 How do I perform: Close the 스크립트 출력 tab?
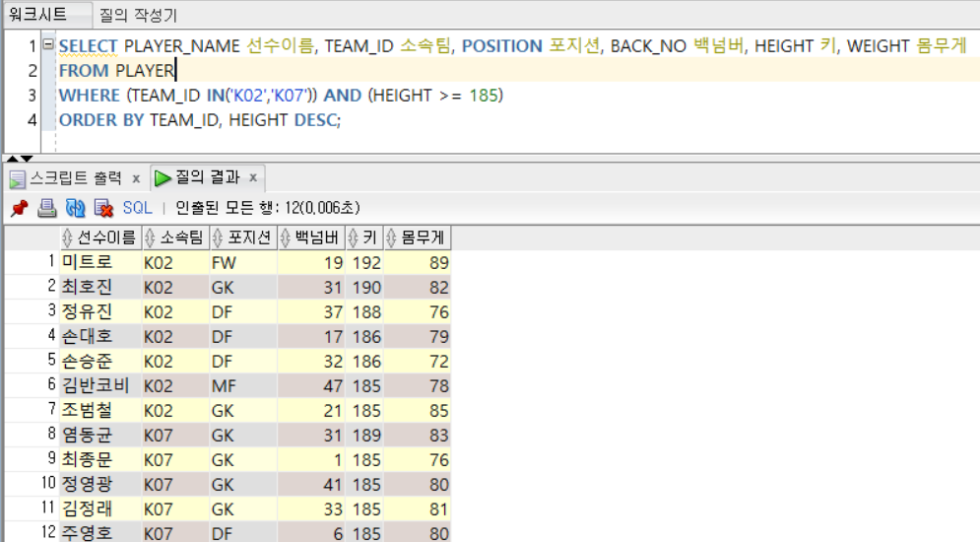coord(136,178)
